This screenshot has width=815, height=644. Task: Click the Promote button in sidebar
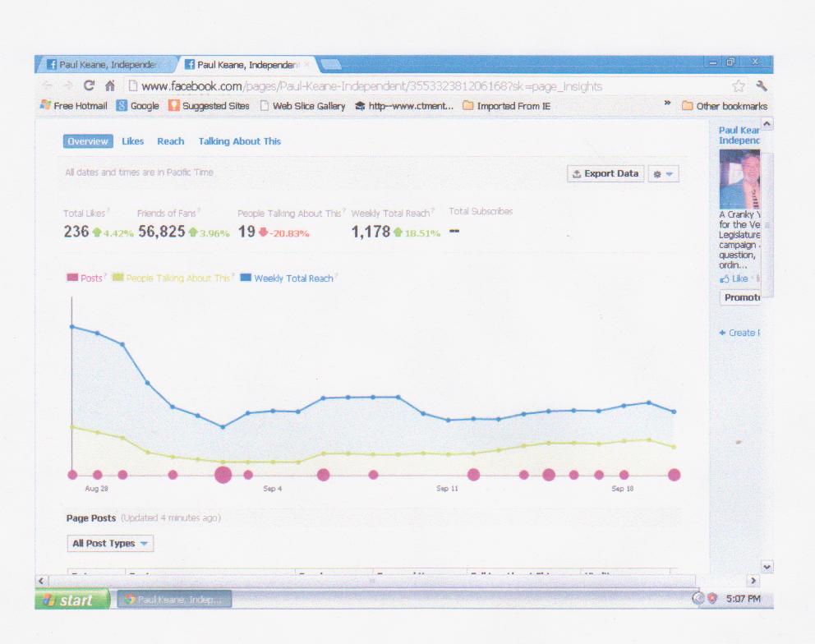coord(741,297)
